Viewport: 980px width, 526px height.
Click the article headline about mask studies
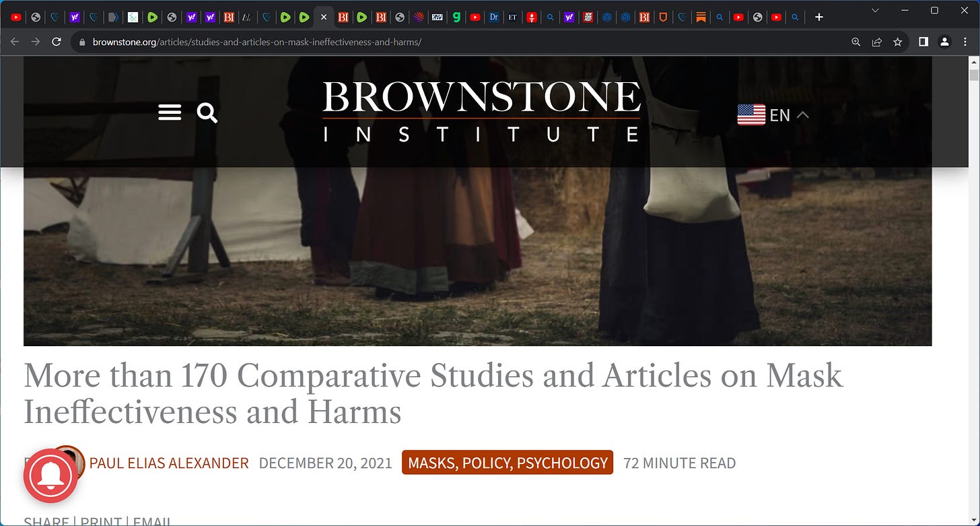coord(433,393)
